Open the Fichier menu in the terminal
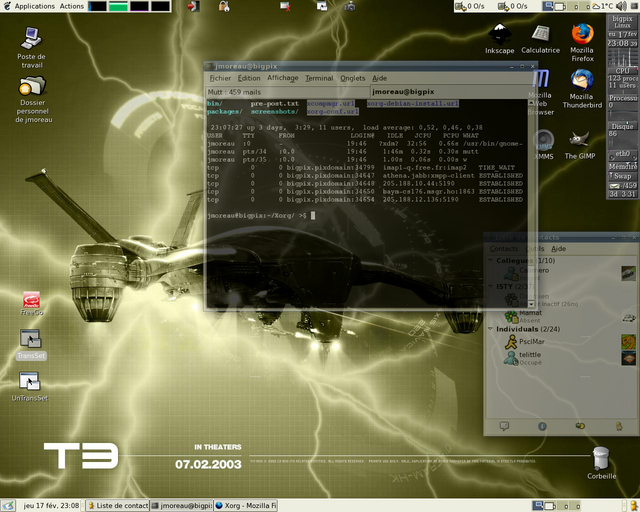Viewport: 640px width, 512px height. 220,78
